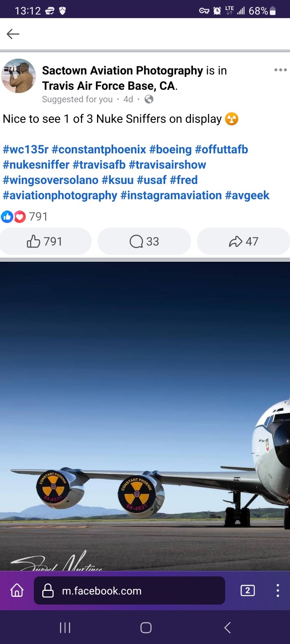Viewport: 290px width, 644px height.
Task: Focus the m.facebook.com address bar
Action: pyautogui.click(x=129, y=590)
